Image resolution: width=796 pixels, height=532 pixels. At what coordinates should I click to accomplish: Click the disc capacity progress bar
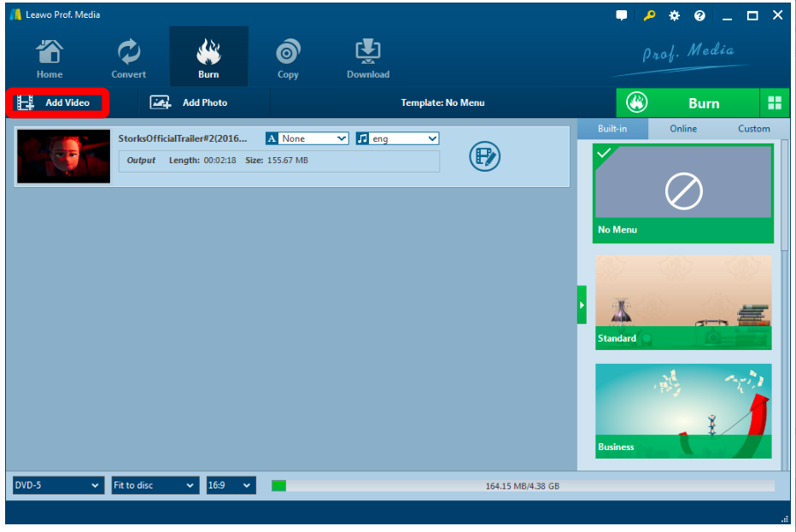(523, 486)
